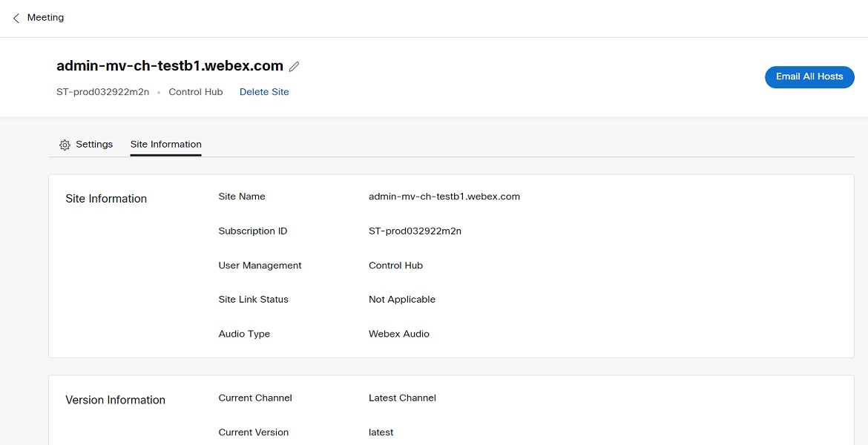Click the admin-mv-ch-testb1.webex.com page heading
The height and width of the screenshot is (445, 868).
click(170, 66)
